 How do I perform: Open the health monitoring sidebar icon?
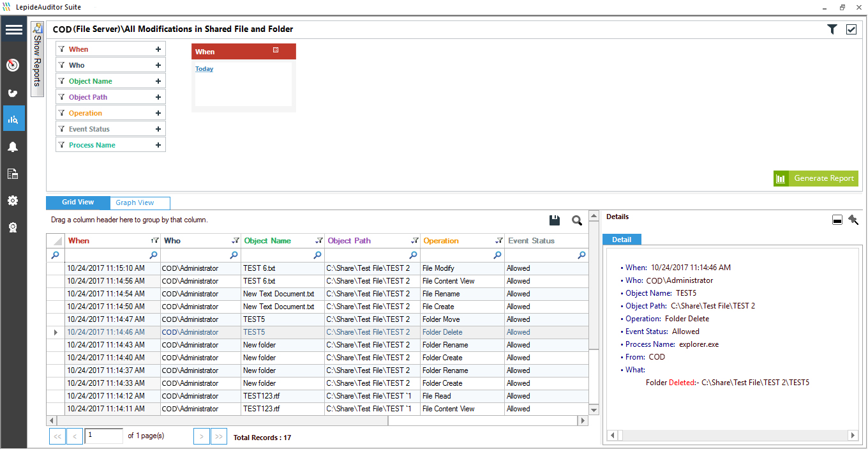click(13, 93)
